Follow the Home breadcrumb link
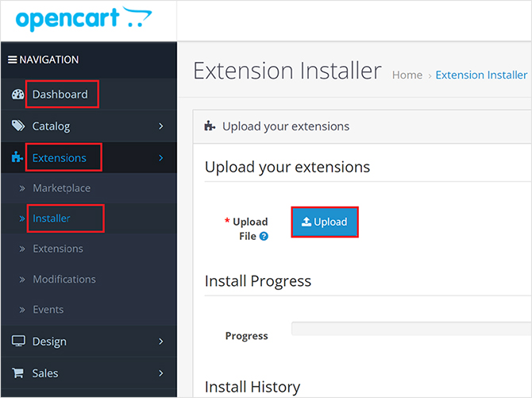The width and height of the screenshot is (532, 398). point(407,75)
